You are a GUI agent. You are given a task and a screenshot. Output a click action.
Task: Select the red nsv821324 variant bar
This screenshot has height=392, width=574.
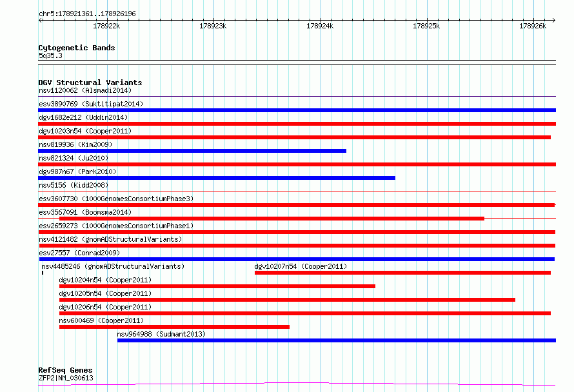point(297,164)
